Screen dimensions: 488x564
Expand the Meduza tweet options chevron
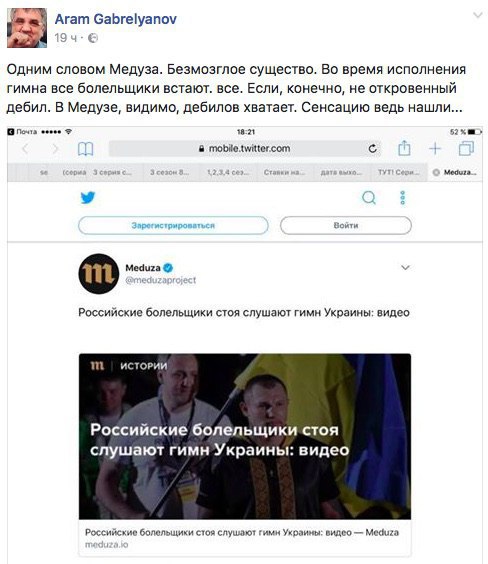[x=405, y=267]
